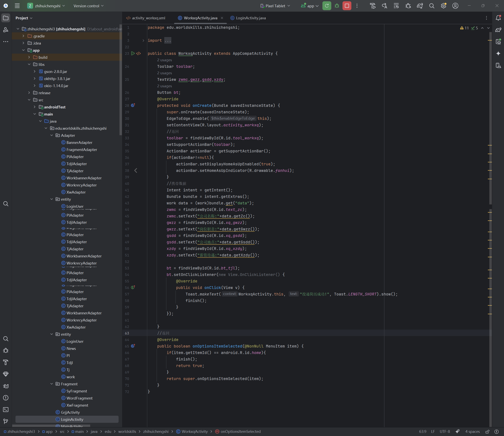Open Search Everywhere magnifier in toolbar
Screen dimensions: 504x436
(x=432, y=6)
